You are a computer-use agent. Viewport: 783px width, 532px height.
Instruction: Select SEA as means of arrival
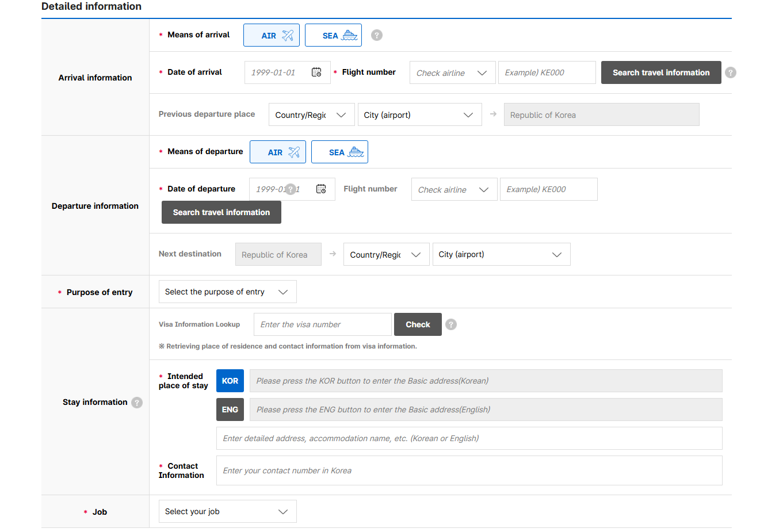coord(333,35)
